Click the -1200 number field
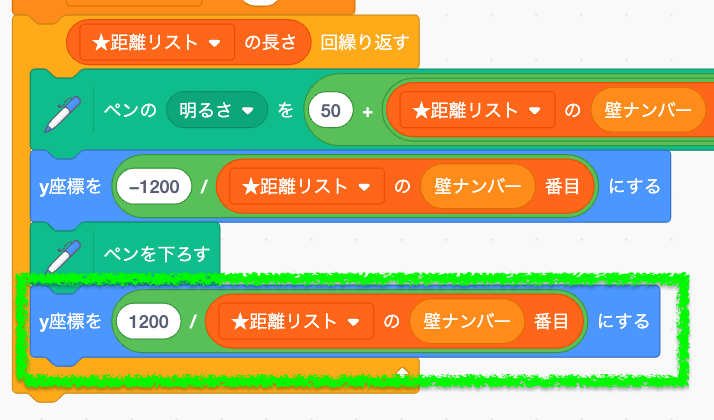The width and height of the screenshot is (714, 420). pos(154,187)
